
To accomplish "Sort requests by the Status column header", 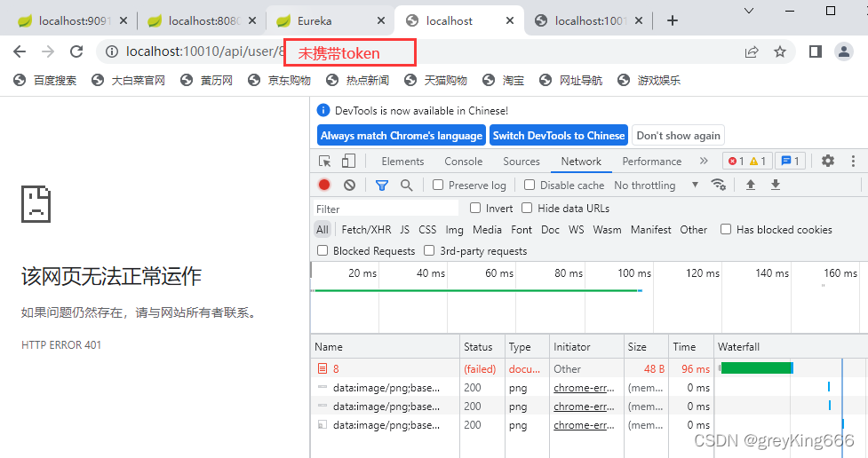I will 482,347.
